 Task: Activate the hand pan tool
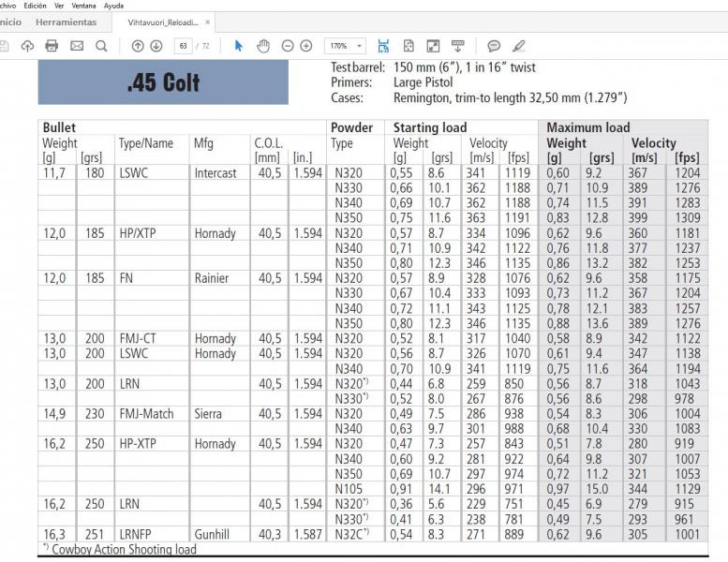[263, 46]
